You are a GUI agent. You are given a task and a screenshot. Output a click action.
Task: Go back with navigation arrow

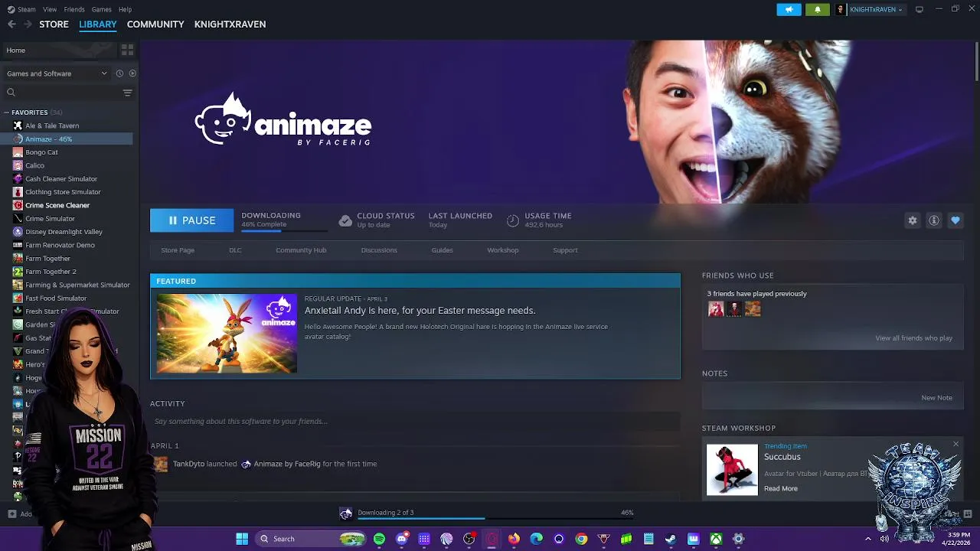(x=11, y=24)
